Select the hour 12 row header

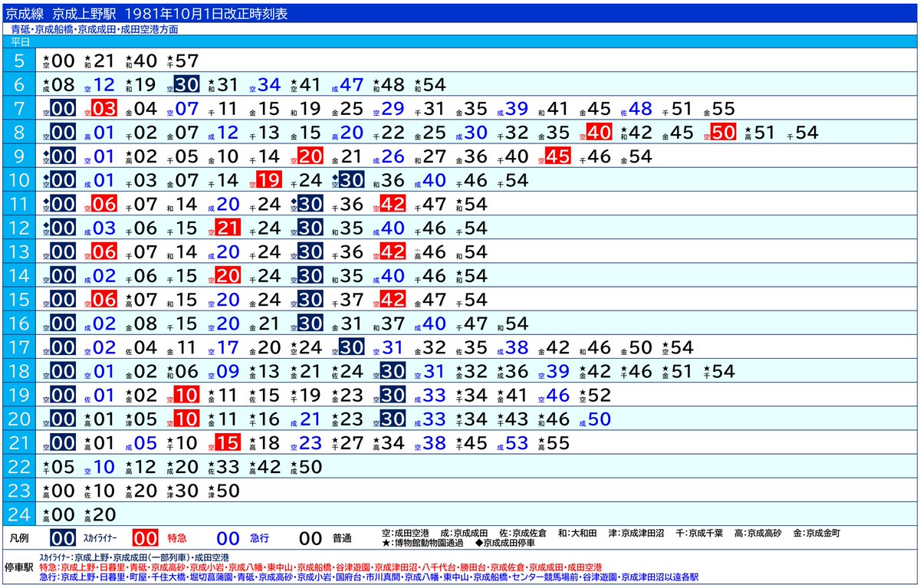tap(19, 228)
